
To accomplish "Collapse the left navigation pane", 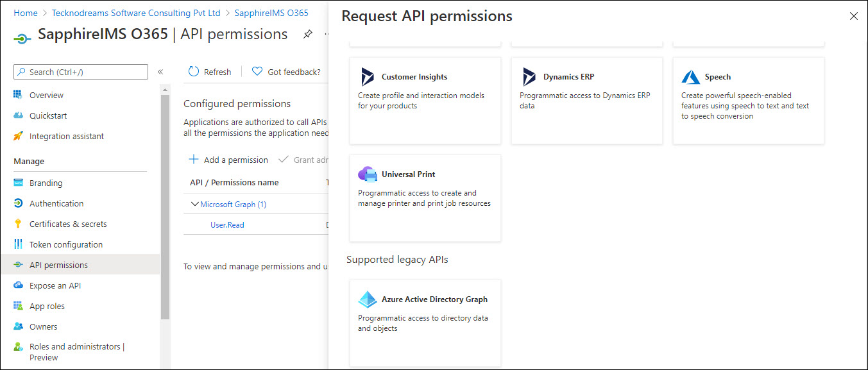I will pyautogui.click(x=160, y=72).
